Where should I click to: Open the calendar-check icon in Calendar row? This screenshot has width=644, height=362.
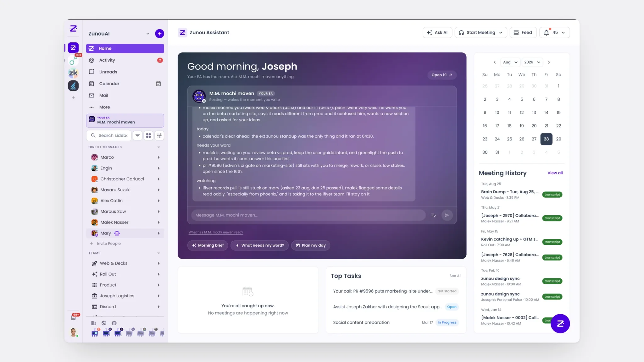click(x=158, y=84)
